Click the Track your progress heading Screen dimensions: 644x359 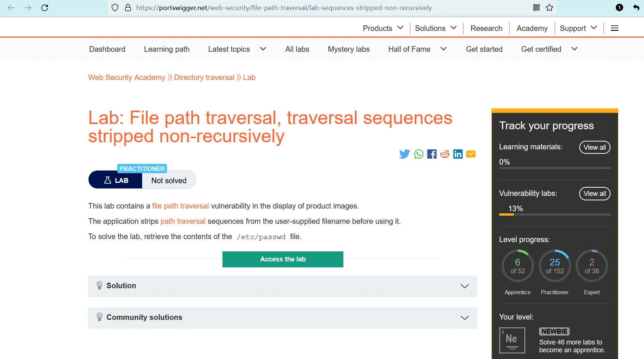(x=546, y=126)
